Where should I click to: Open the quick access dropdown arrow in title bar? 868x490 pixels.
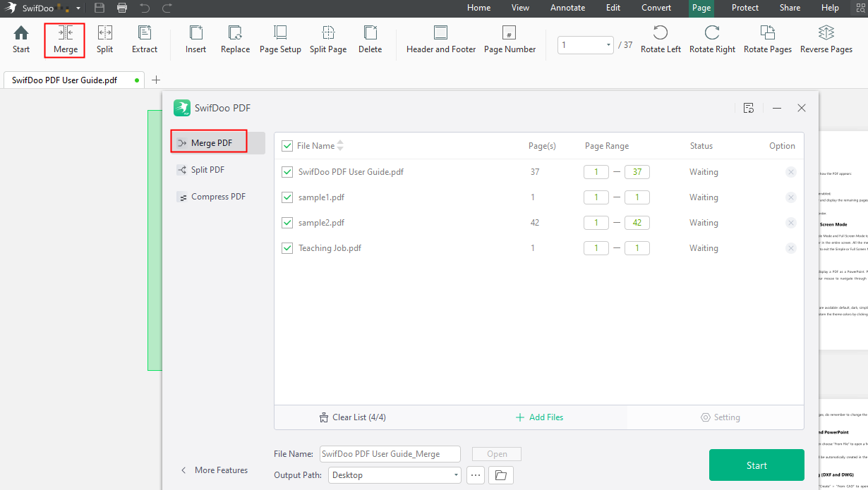[78, 8]
